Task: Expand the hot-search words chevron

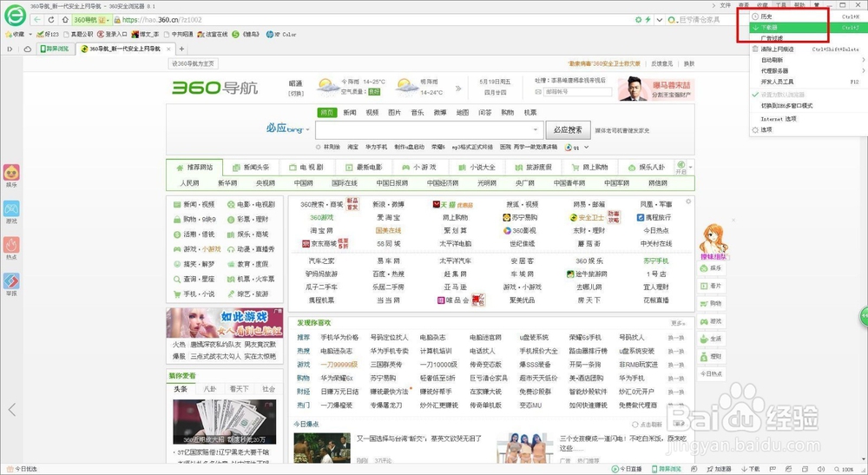Action: pyautogui.click(x=586, y=148)
